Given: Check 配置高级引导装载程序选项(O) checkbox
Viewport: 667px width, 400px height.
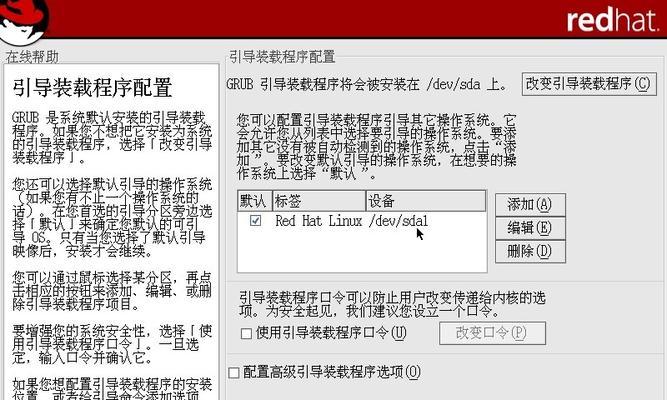Looking at the screenshot, I should (x=234, y=373).
